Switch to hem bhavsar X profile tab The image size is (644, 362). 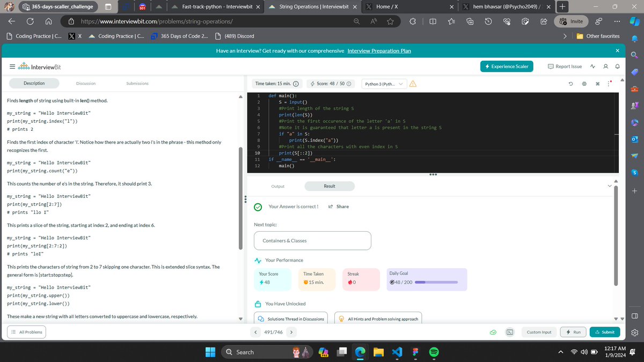click(x=507, y=6)
